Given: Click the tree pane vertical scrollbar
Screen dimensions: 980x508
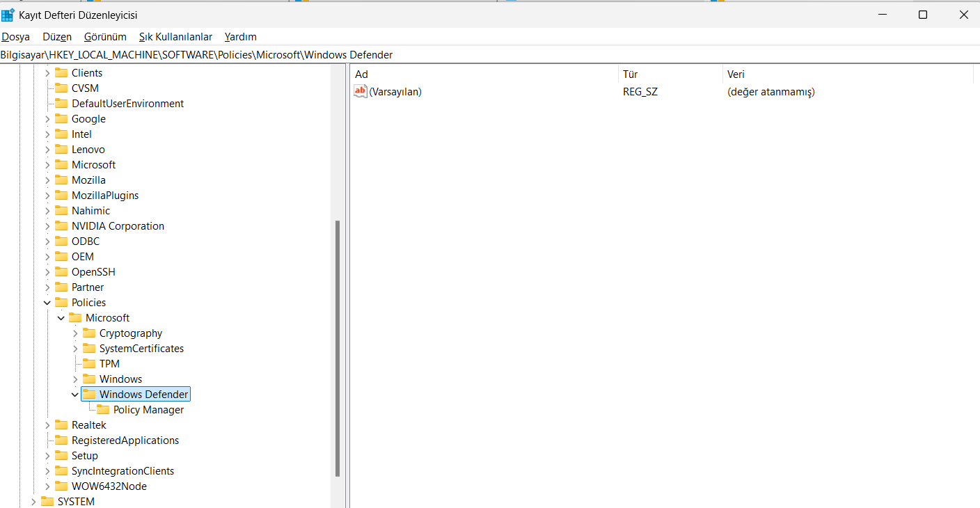Looking at the screenshot, I should tap(338, 348).
